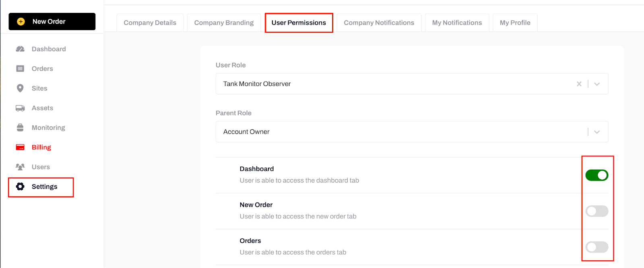Open the My Notifications tab

[457, 23]
